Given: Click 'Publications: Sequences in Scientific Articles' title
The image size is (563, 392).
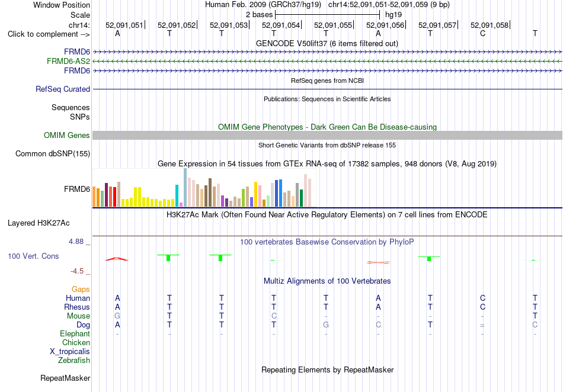Looking at the screenshot, I should click(x=327, y=99).
